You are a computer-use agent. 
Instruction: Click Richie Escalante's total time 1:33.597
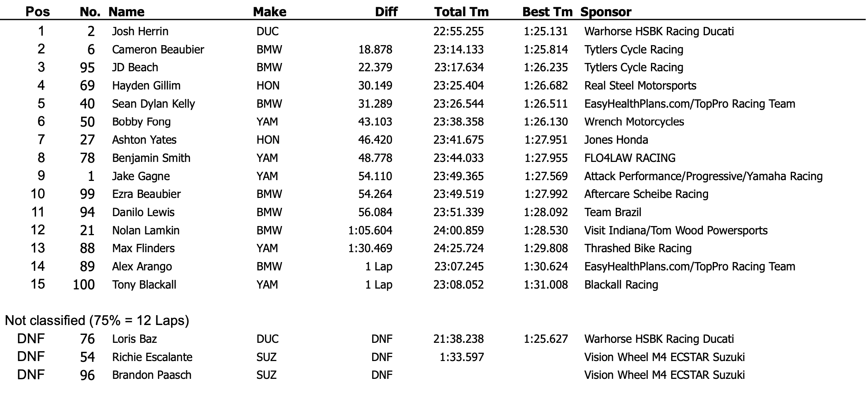(462, 357)
